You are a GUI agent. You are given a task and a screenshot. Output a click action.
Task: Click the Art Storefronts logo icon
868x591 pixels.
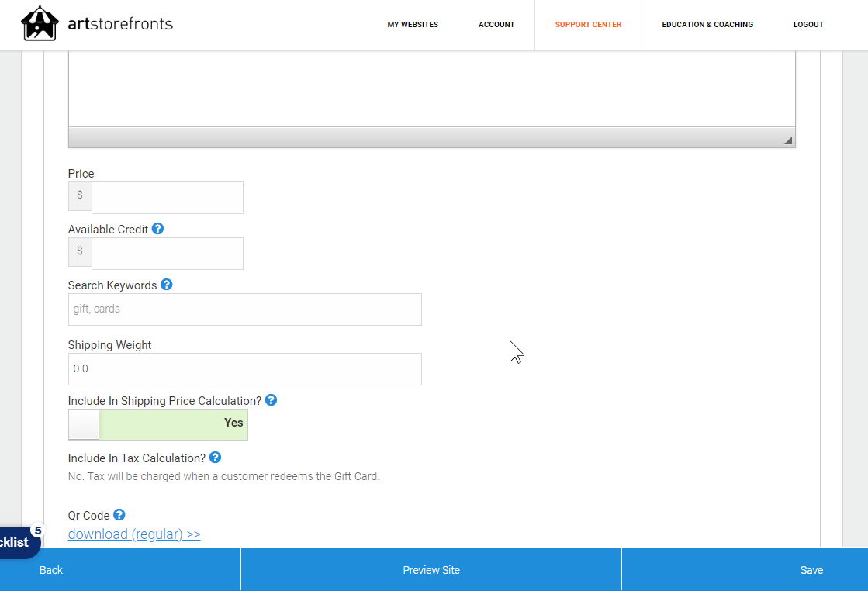pyautogui.click(x=40, y=24)
